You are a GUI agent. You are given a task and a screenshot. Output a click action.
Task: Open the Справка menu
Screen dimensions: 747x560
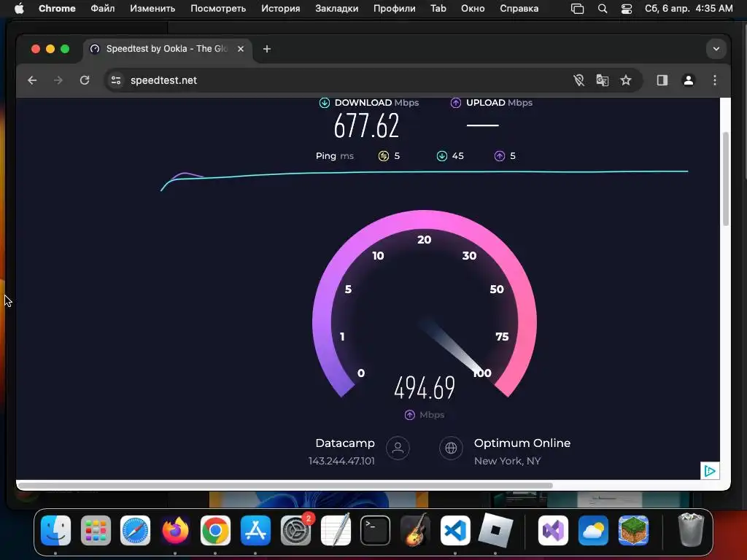click(519, 8)
